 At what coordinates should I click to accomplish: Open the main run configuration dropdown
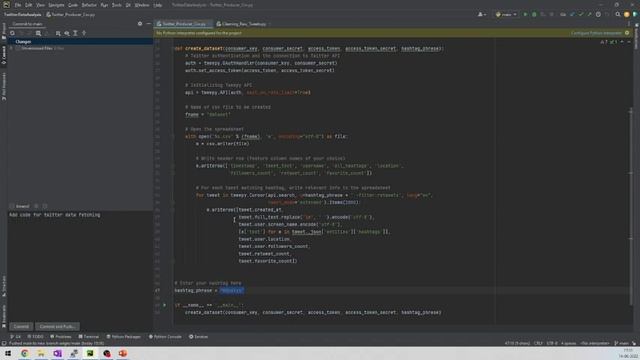coord(506,15)
